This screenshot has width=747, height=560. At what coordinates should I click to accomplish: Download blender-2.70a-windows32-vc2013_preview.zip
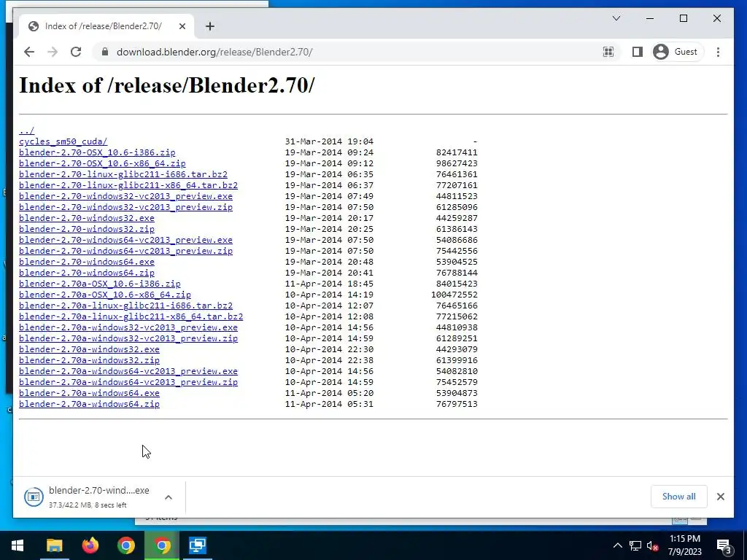click(x=128, y=338)
